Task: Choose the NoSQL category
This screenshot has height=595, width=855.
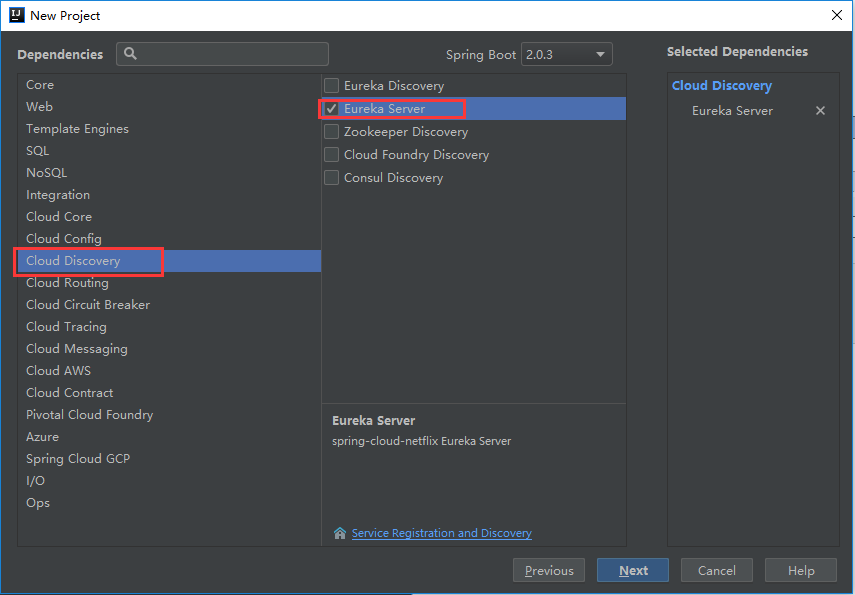Action: pyautogui.click(x=169, y=172)
